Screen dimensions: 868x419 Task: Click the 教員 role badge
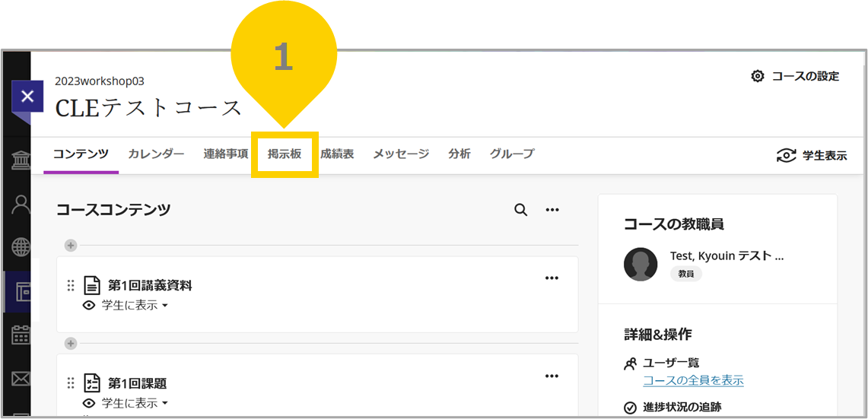[686, 274]
